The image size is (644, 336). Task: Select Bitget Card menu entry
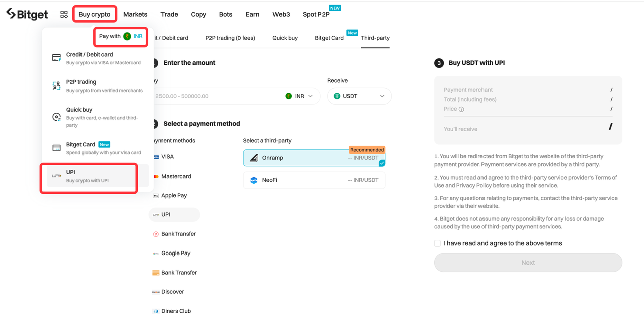click(x=98, y=148)
